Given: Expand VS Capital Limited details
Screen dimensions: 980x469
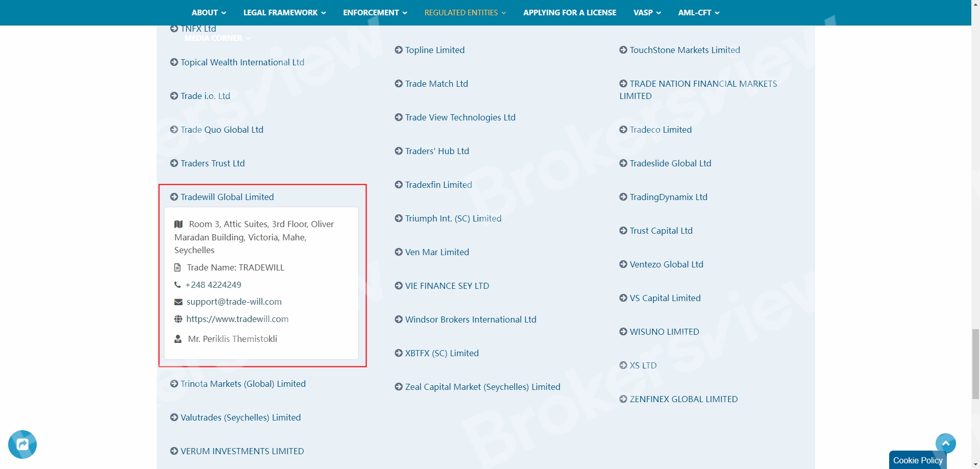Looking at the screenshot, I should click(x=660, y=298).
